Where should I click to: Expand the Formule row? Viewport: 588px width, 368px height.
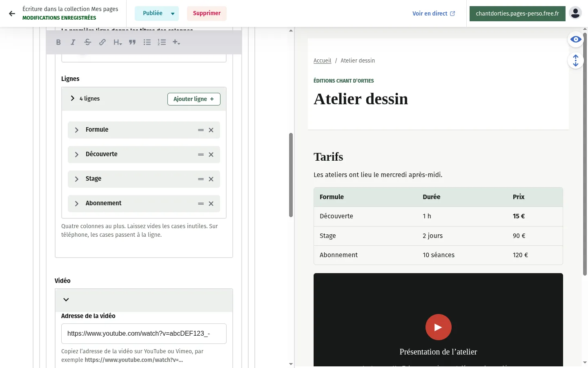pos(77,130)
